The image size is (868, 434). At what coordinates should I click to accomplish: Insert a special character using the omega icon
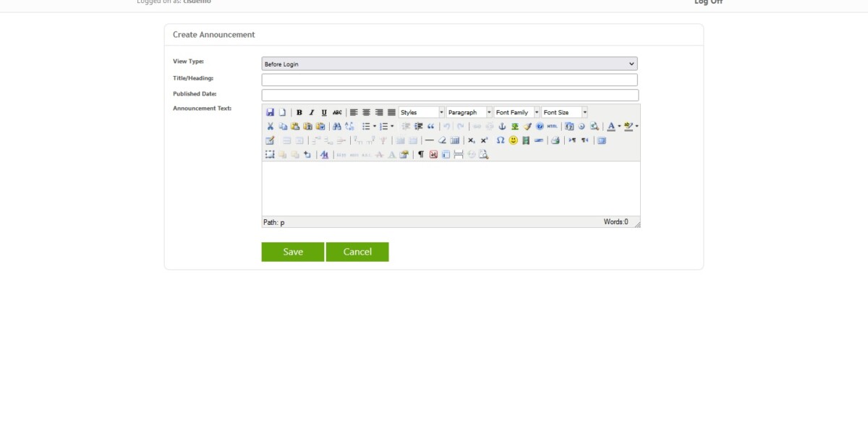[x=499, y=142]
